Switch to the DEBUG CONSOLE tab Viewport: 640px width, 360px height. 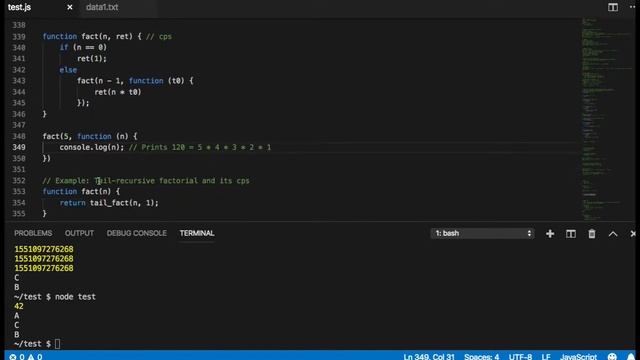[x=136, y=233]
